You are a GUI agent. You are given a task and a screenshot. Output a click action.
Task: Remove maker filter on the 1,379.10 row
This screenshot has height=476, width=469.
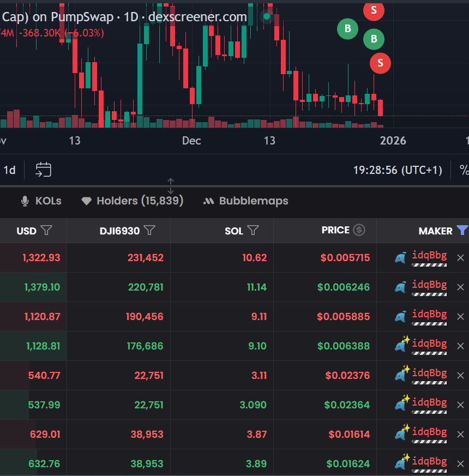(x=460, y=287)
